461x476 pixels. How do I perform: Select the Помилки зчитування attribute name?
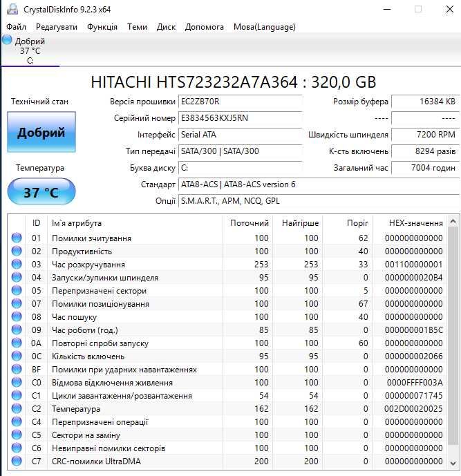point(91,238)
